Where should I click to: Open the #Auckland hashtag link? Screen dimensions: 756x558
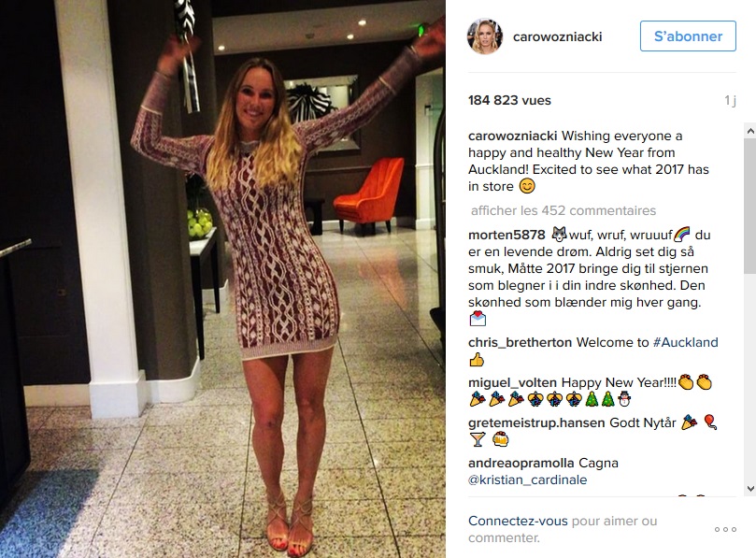tap(685, 342)
